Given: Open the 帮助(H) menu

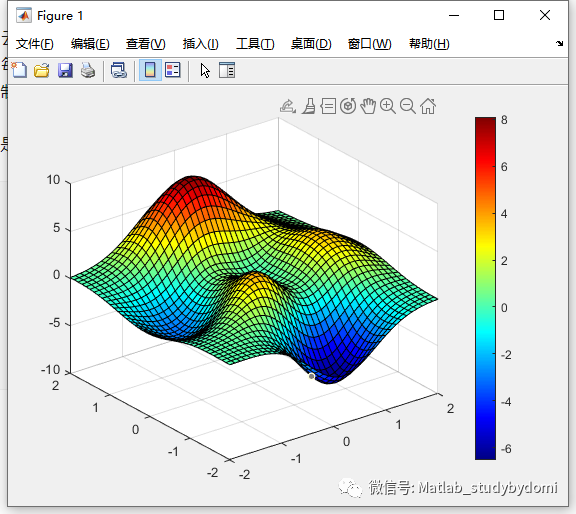Looking at the screenshot, I should 429,44.
